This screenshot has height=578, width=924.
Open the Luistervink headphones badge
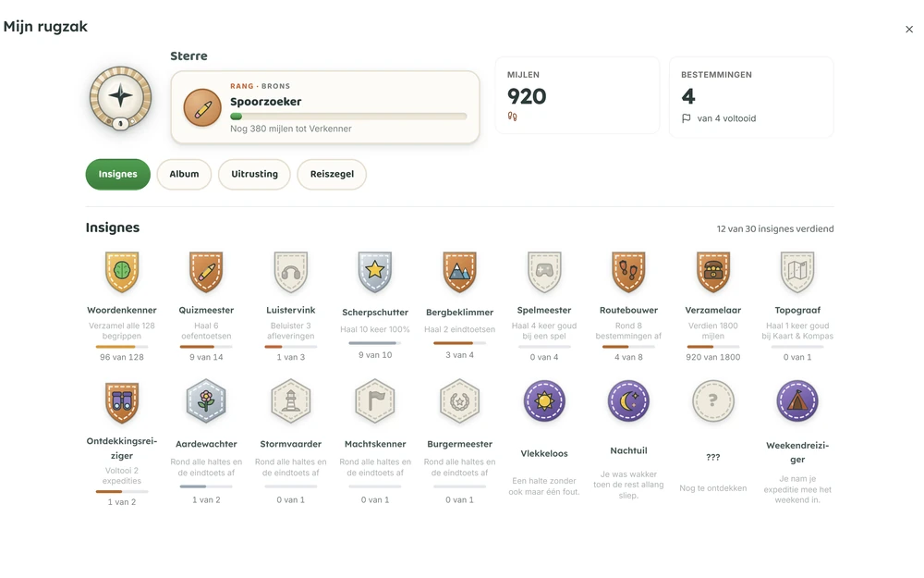tap(290, 272)
